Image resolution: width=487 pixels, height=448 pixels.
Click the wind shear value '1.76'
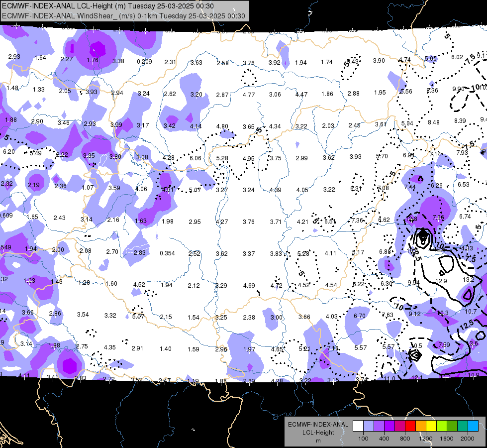click(x=93, y=60)
